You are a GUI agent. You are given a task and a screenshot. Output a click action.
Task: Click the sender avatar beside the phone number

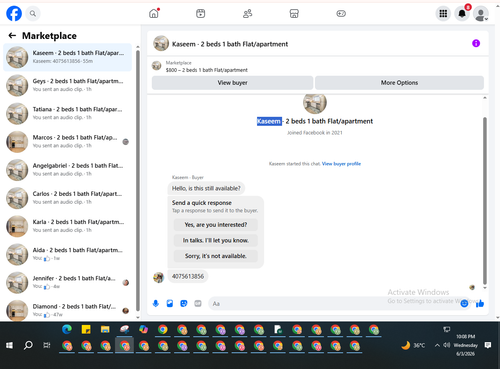click(x=159, y=277)
